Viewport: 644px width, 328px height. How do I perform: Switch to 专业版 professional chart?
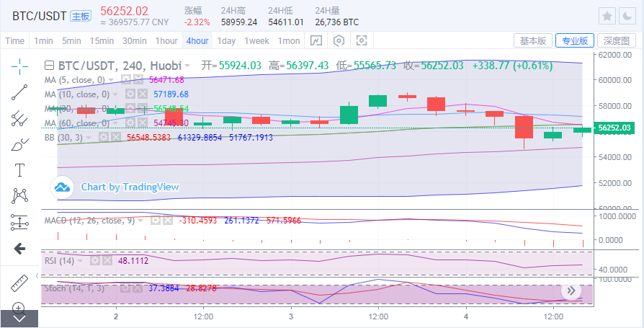tap(575, 40)
